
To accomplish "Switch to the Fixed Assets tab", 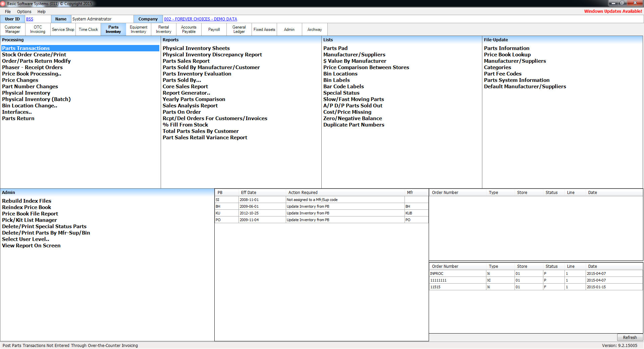I will [264, 30].
